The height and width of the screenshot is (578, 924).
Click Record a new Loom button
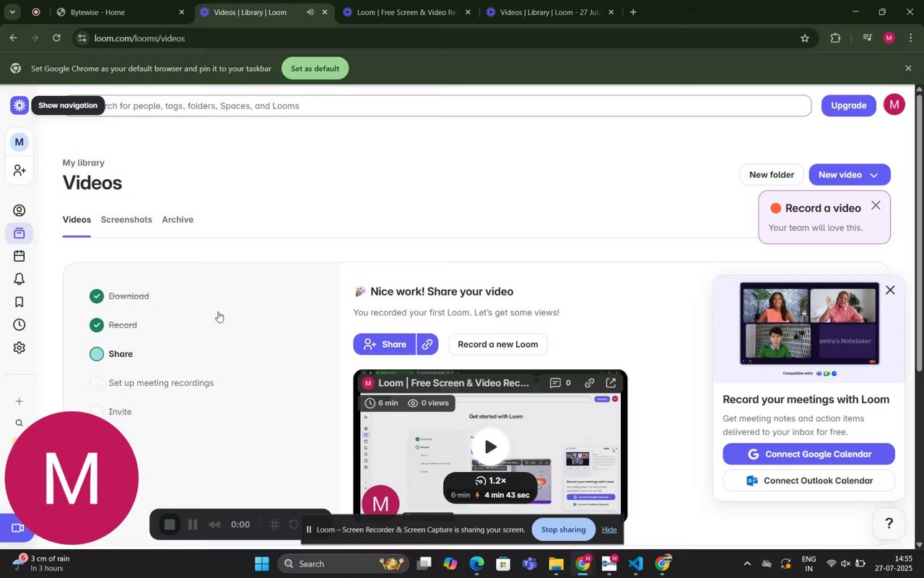point(498,345)
